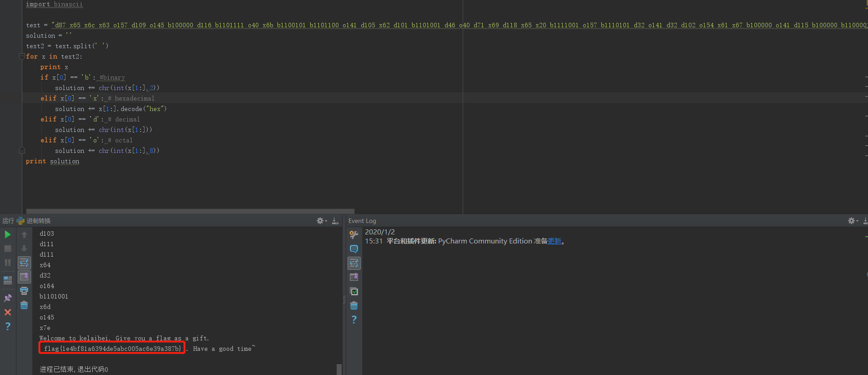The width and height of the screenshot is (868, 375).
Task: Restore layout icon in the Run sidebar
Action: point(8,280)
